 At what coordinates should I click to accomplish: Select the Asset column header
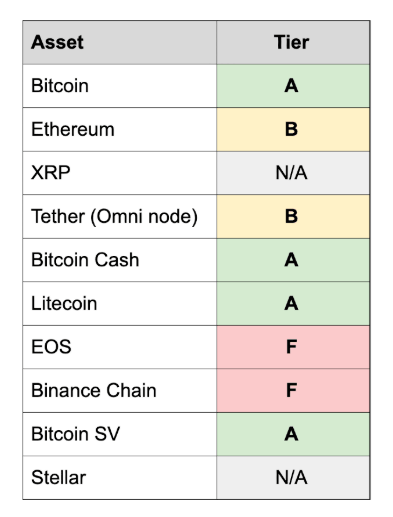[x=120, y=42]
